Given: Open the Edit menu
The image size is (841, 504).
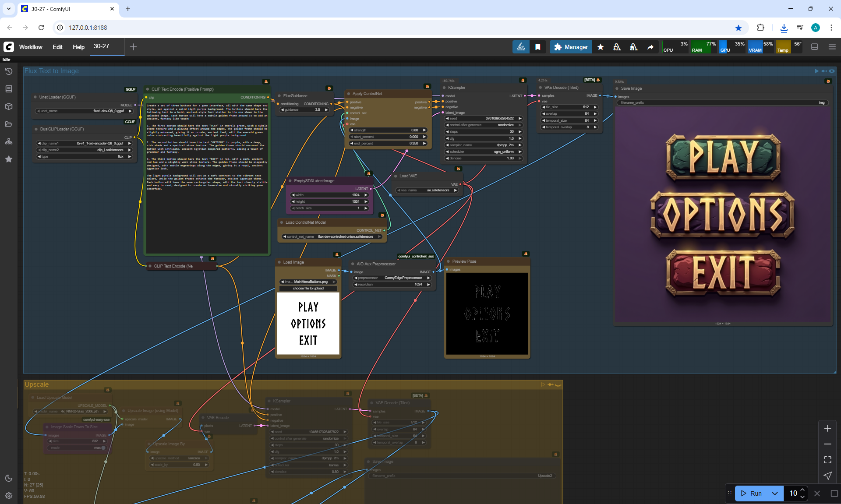Looking at the screenshot, I should 57,47.
